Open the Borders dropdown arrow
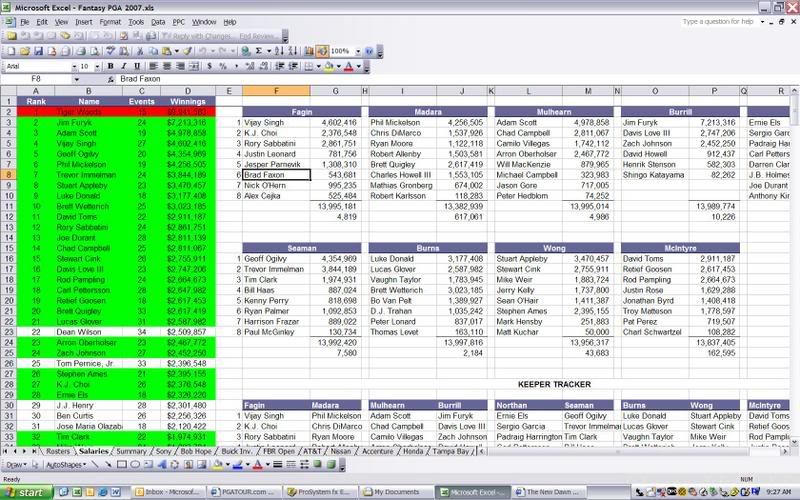 [318, 66]
